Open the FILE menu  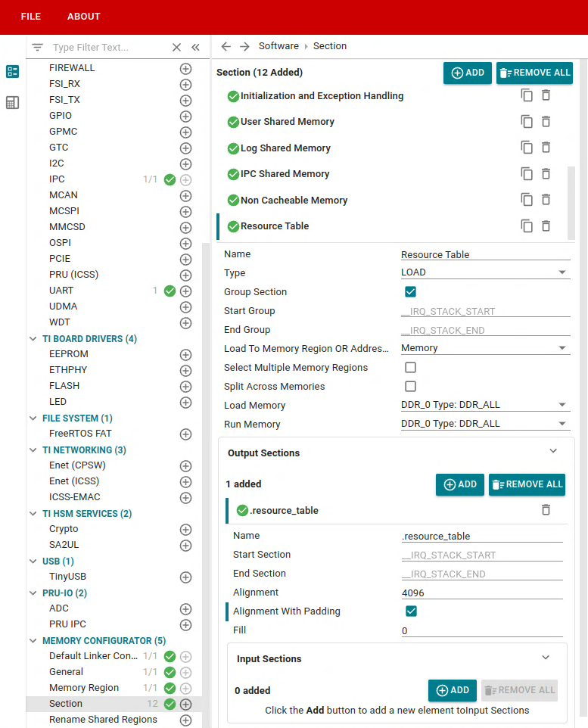(x=30, y=16)
